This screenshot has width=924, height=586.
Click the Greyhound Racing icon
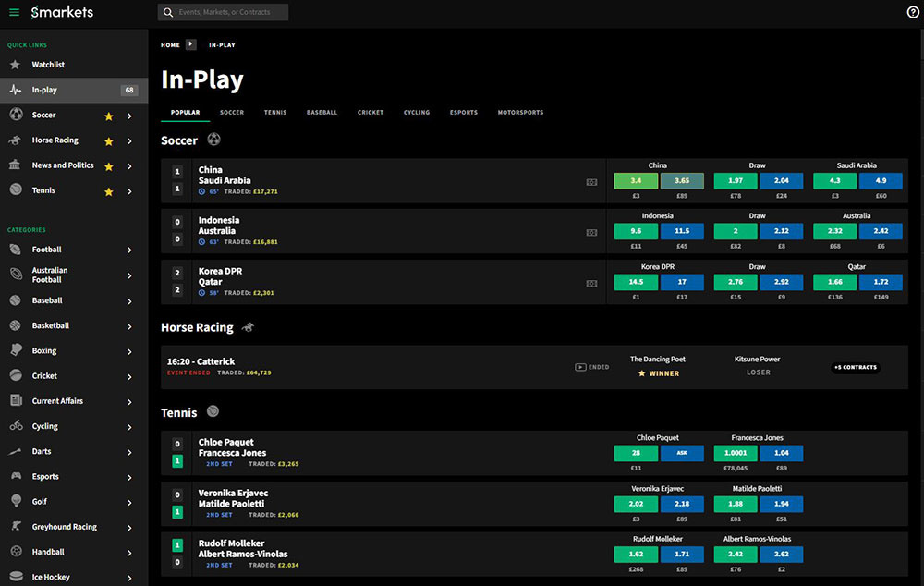pos(16,526)
